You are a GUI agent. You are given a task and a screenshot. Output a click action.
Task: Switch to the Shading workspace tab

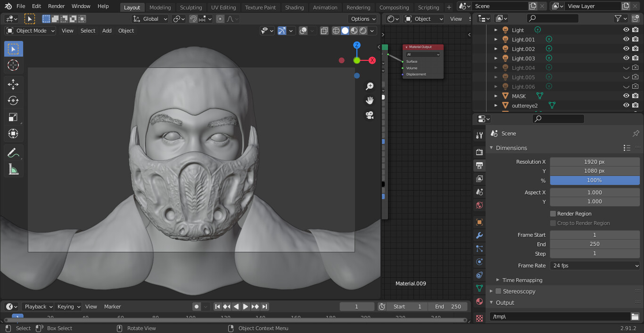[294, 8]
